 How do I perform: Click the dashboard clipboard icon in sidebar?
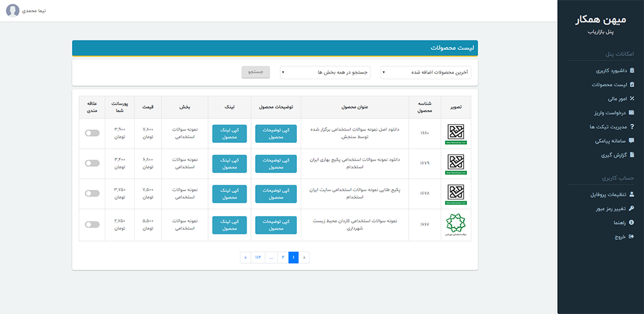click(x=632, y=70)
